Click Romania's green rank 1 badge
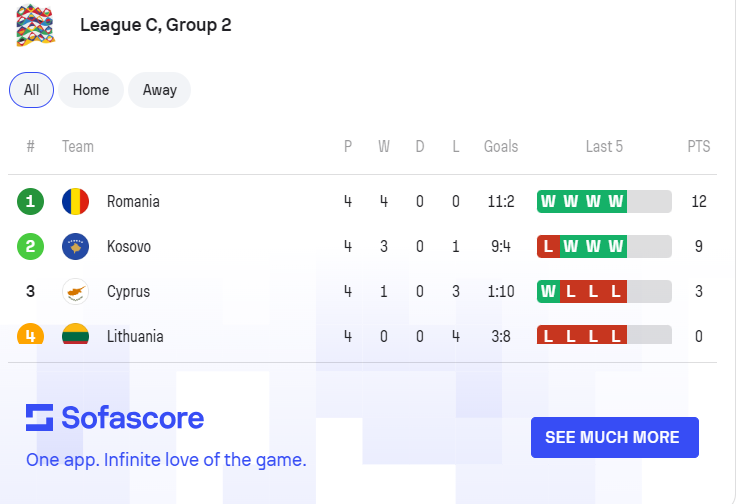Image resolution: width=736 pixels, height=504 pixels. click(31, 201)
